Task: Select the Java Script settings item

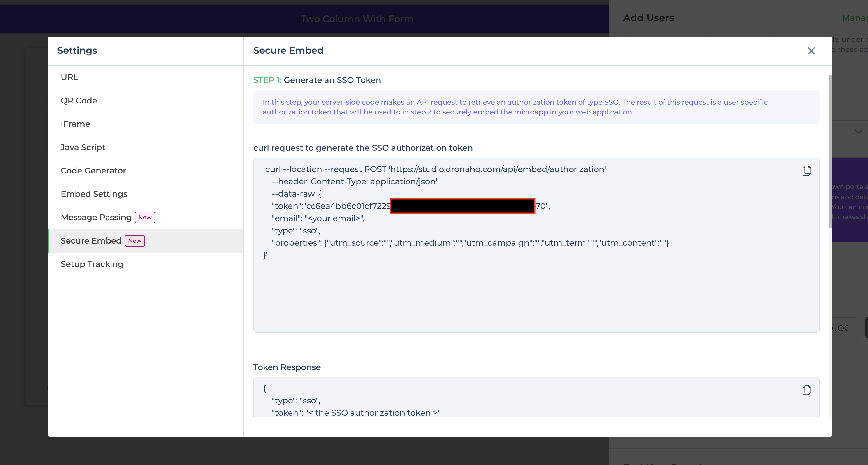Action: (146, 147)
